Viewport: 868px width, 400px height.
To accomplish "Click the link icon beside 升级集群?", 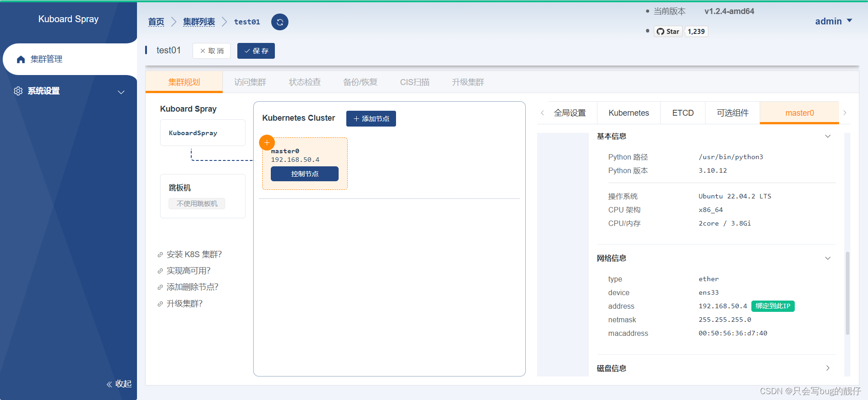I will pos(160,304).
